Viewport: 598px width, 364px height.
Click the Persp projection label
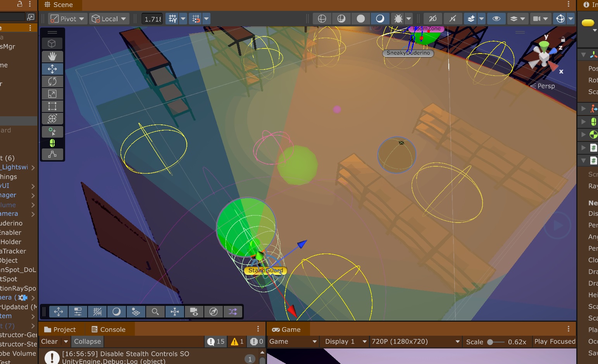546,86
